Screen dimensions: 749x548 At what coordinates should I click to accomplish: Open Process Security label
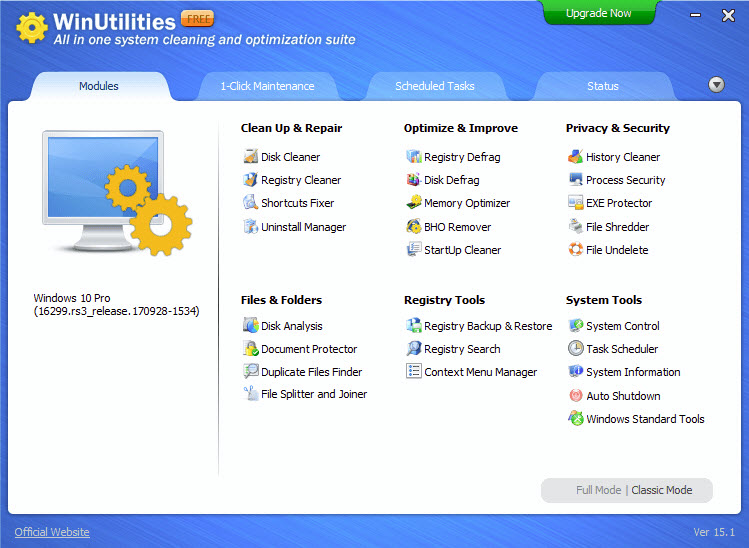[625, 180]
